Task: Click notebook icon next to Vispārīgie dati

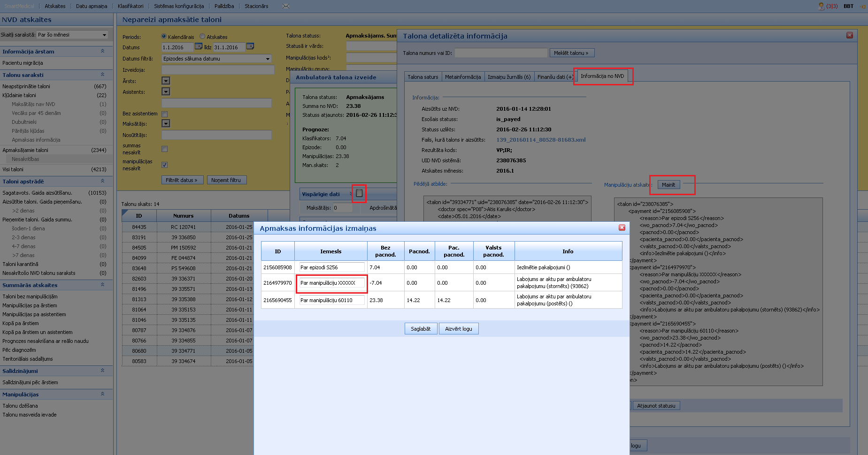Action: pos(359,193)
